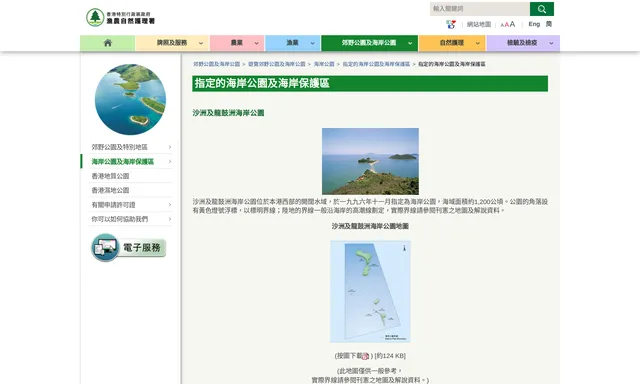Viewport: 640px width, 384px height.
Task: Click breadcrumb 海岸公園
Action: [324, 64]
